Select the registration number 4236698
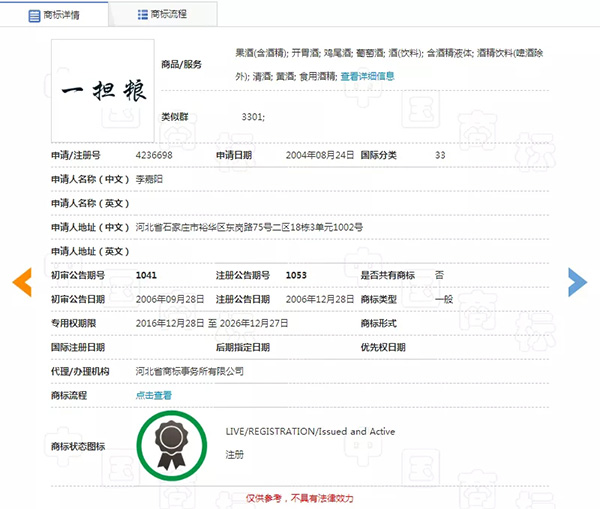 [x=154, y=156]
